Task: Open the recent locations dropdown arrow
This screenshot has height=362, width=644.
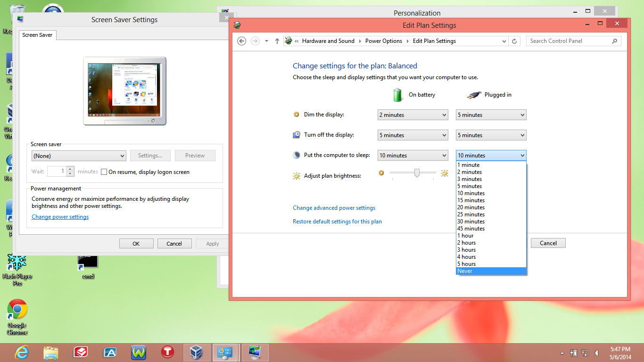Action: click(x=266, y=41)
